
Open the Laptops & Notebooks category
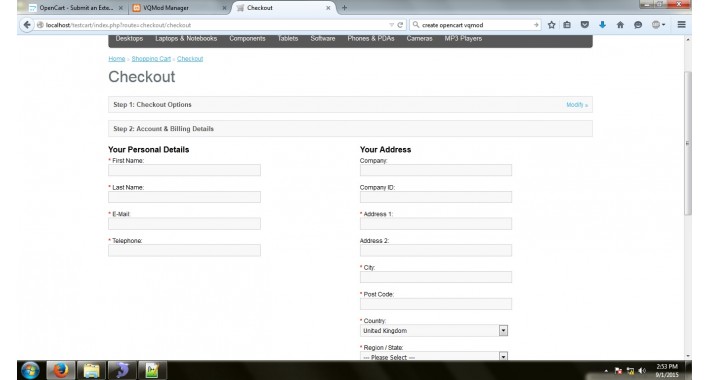pyautogui.click(x=186, y=38)
